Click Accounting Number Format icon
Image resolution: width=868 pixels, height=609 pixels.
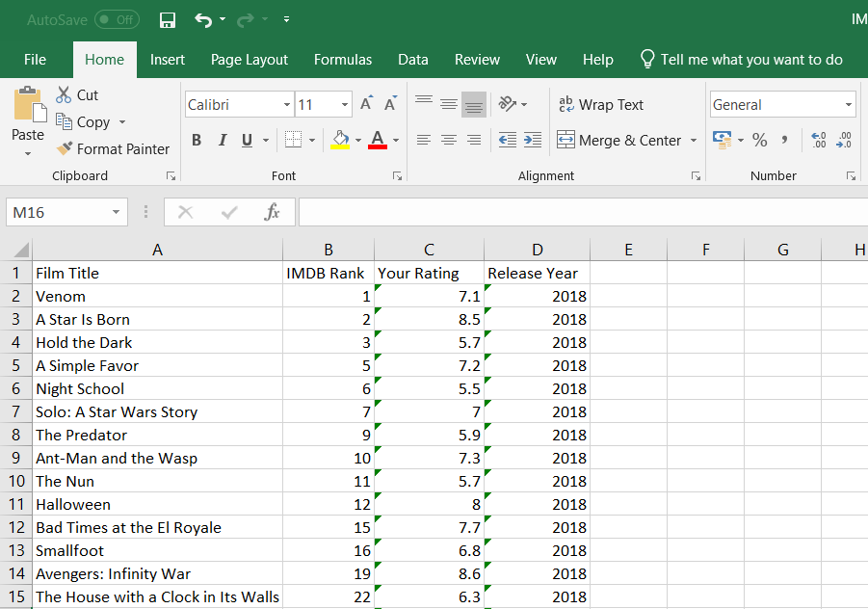coord(722,140)
